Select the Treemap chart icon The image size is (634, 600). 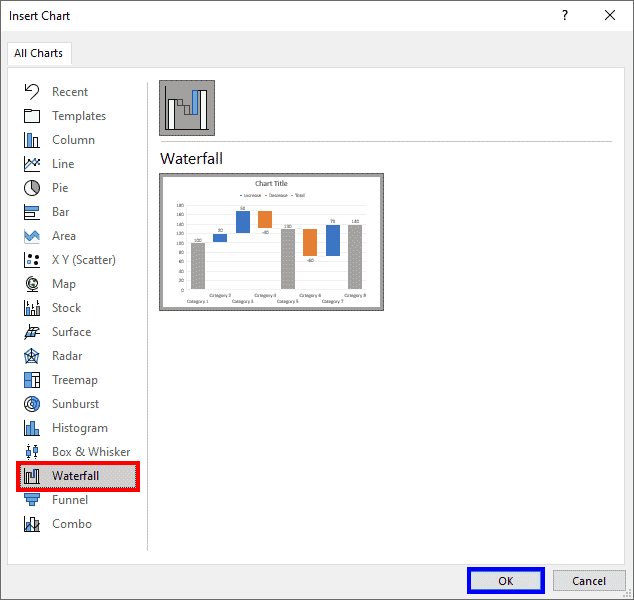pos(32,380)
